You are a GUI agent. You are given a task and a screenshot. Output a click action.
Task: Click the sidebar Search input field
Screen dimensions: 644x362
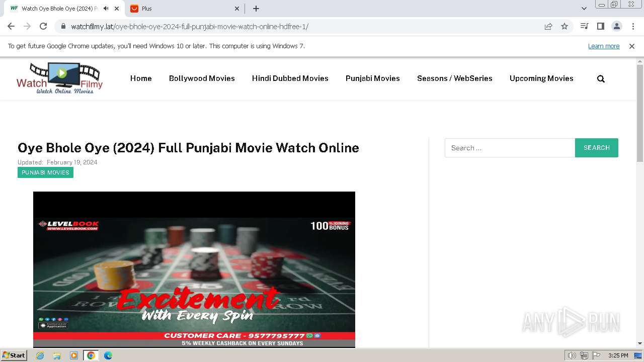pyautogui.click(x=510, y=148)
